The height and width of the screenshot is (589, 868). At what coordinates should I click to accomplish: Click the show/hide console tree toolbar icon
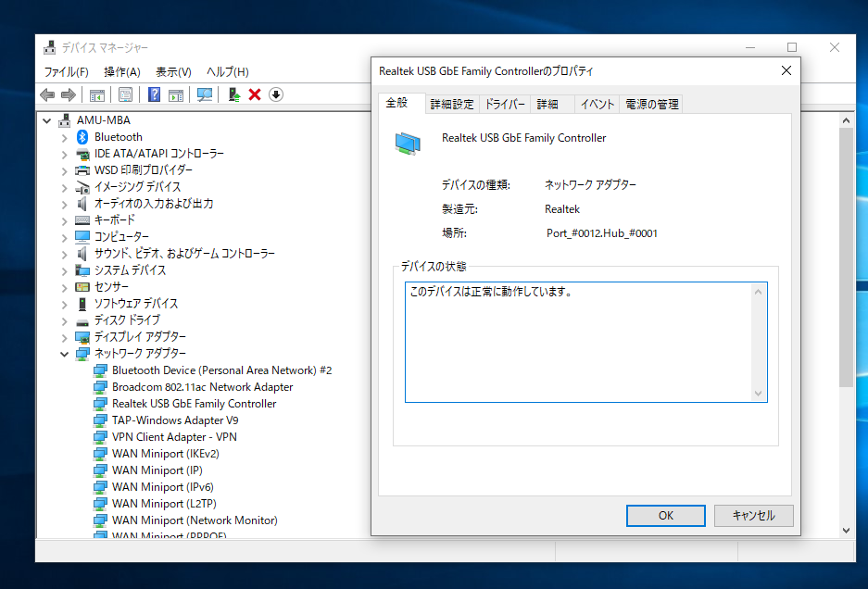[97, 94]
